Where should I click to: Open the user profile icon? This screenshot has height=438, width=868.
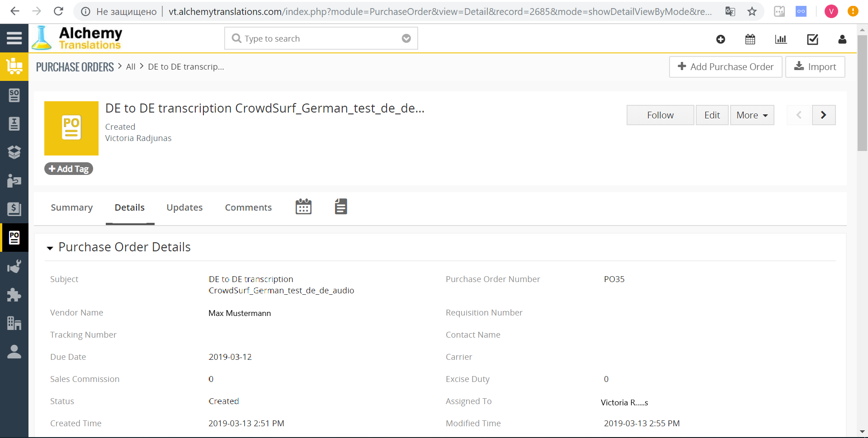[842, 39]
